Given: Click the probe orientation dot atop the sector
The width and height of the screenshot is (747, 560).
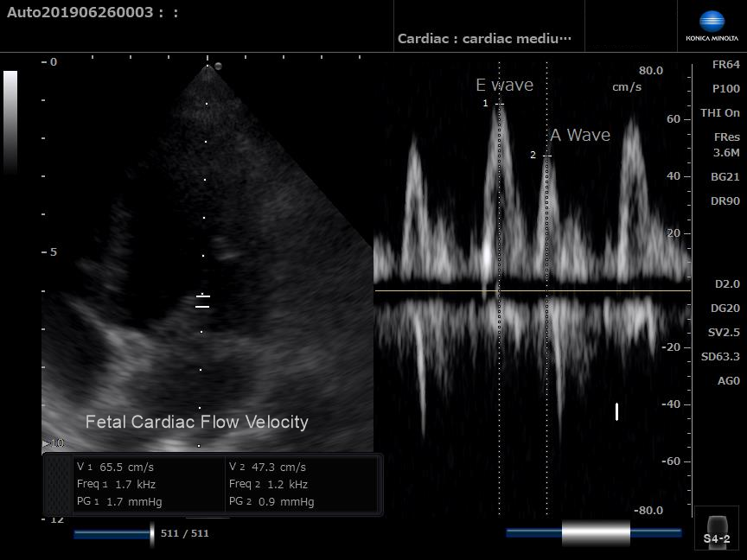Looking at the screenshot, I should coord(218,67).
